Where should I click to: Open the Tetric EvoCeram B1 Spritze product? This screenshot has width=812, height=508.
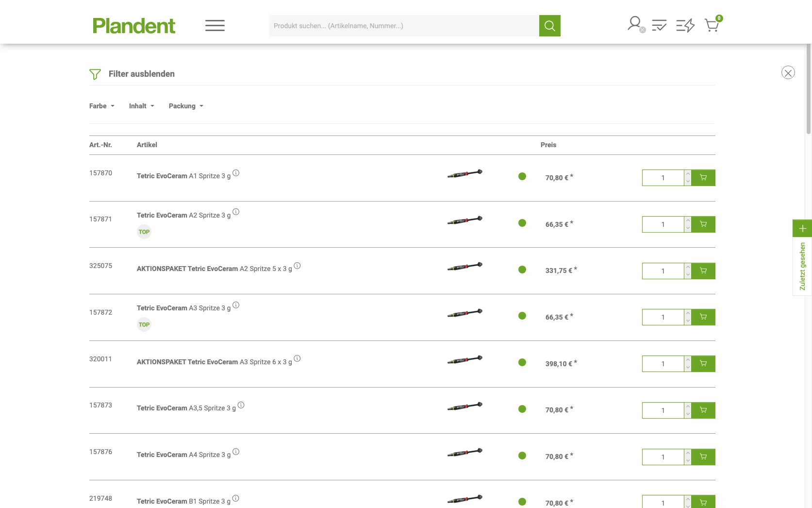click(x=183, y=501)
